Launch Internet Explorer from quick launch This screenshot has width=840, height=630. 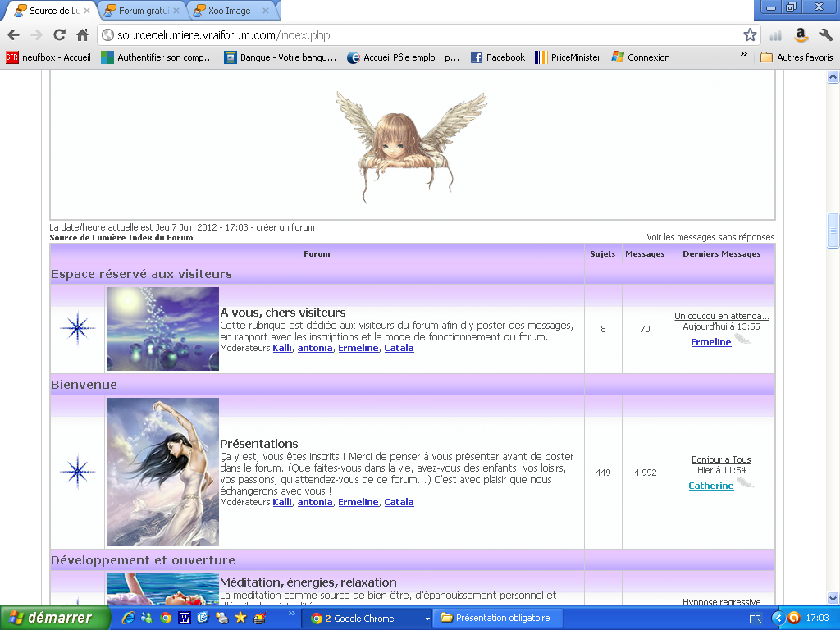coord(128,618)
